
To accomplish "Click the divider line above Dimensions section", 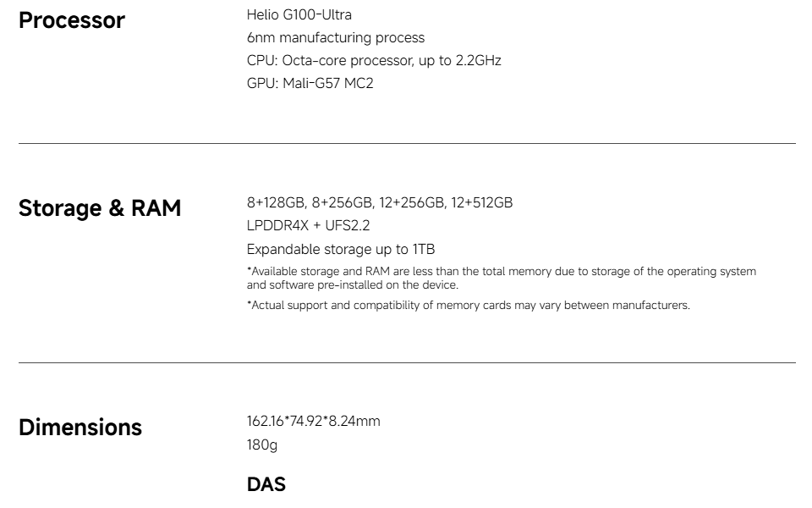I will point(407,362).
